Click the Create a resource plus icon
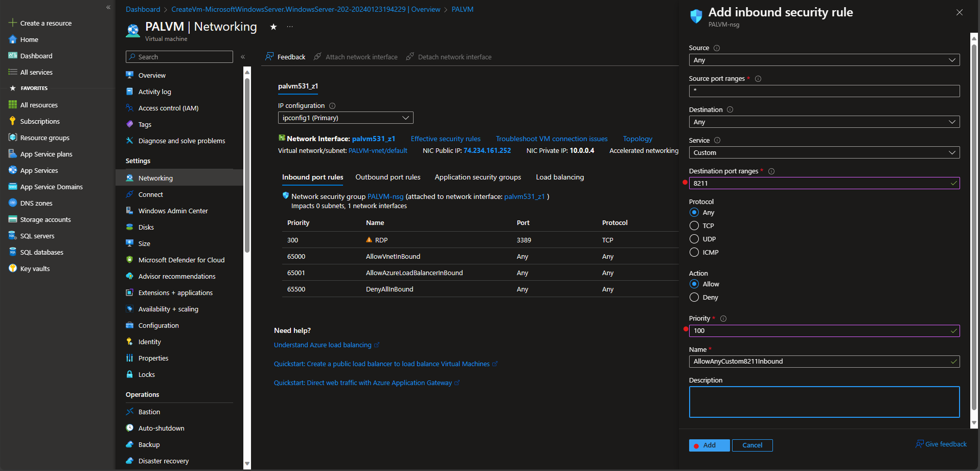Screen dimensions: 980x471 (13, 23)
